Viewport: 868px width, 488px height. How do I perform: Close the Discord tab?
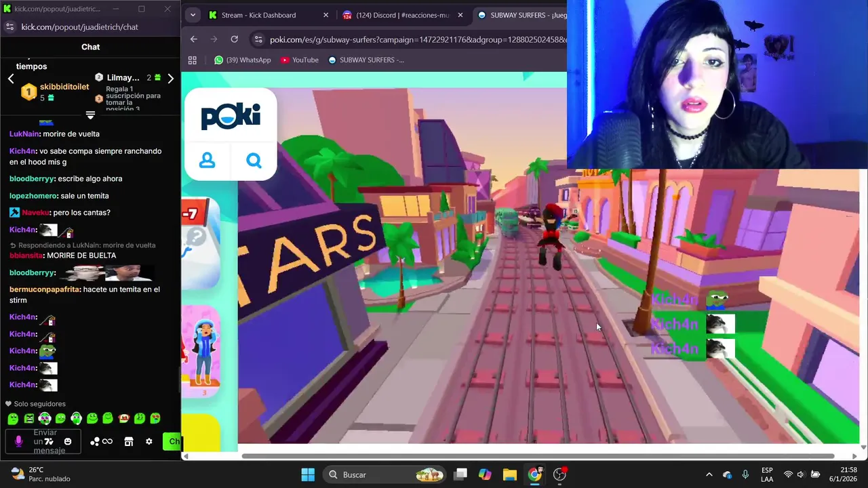pos(460,15)
